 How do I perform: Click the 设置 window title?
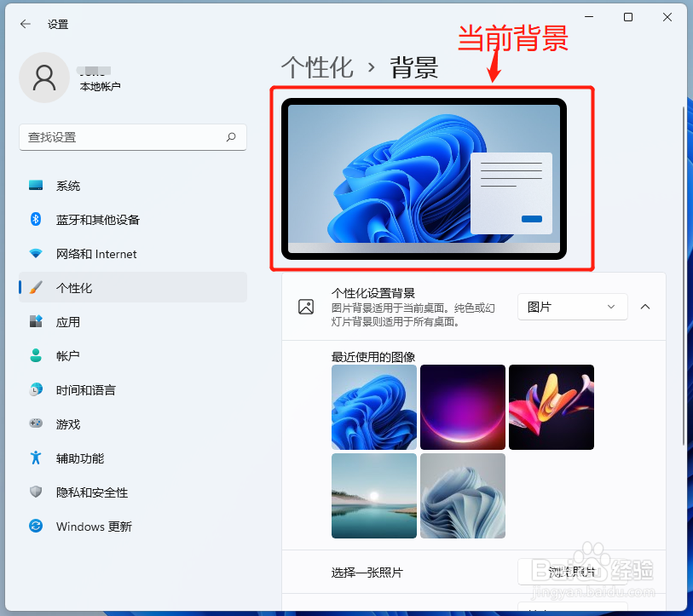point(58,25)
